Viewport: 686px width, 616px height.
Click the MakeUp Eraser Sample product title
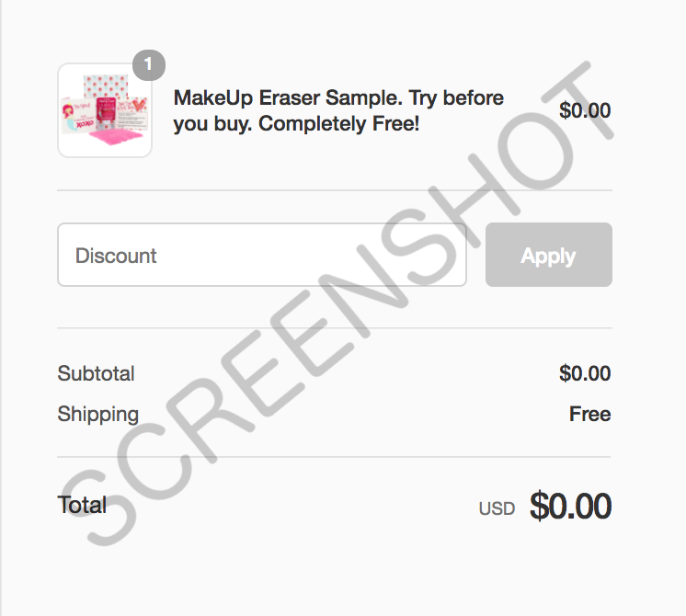coord(338,110)
